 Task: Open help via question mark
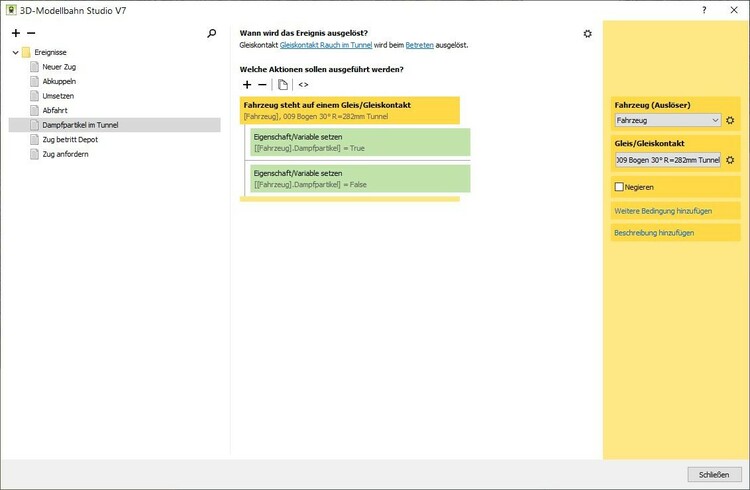coord(704,10)
